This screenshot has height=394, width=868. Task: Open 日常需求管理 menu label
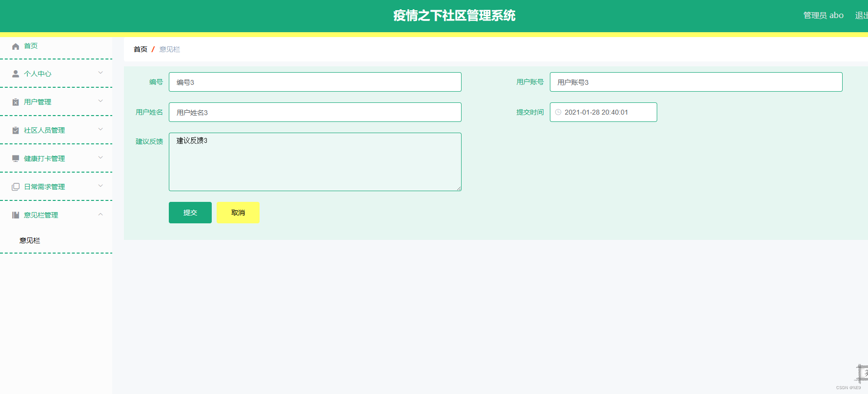(x=44, y=187)
